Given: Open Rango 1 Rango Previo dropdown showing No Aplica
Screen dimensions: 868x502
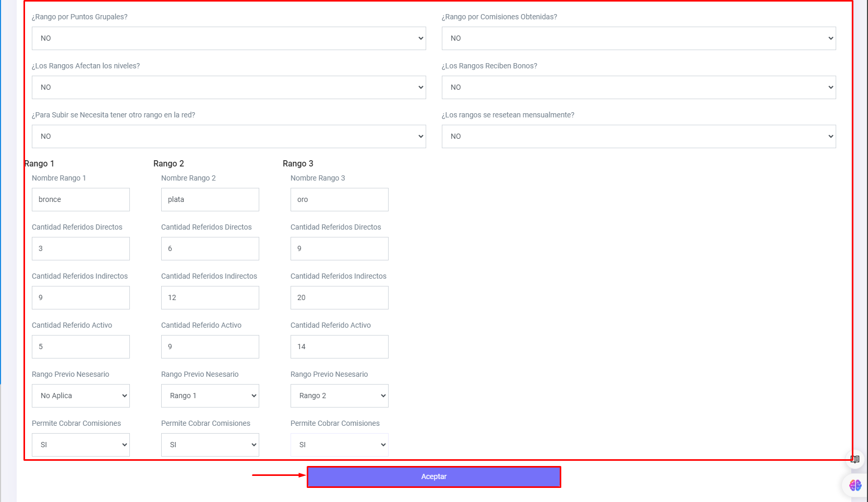Looking at the screenshot, I should tap(81, 396).
